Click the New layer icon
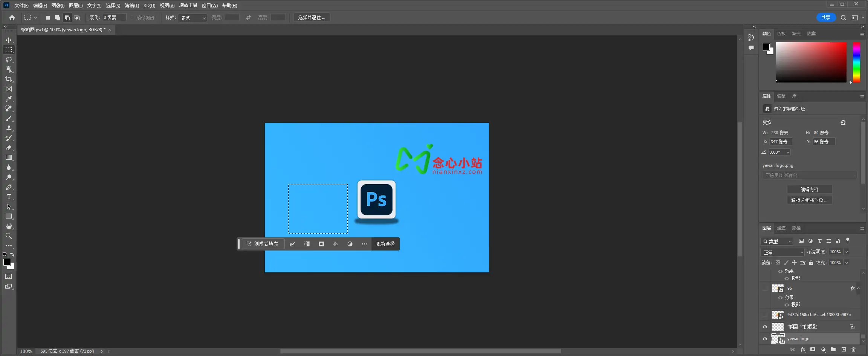The height and width of the screenshot is (356, 868). [844, 350]
